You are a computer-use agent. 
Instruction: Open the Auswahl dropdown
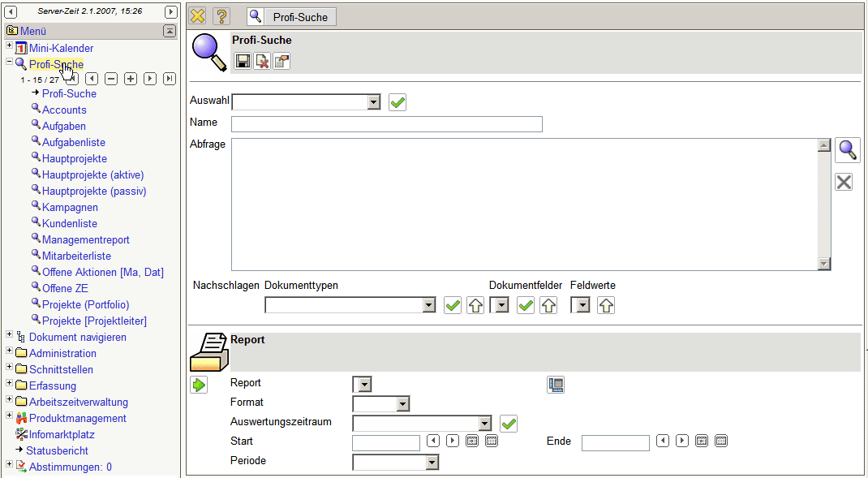click(374, 102)
